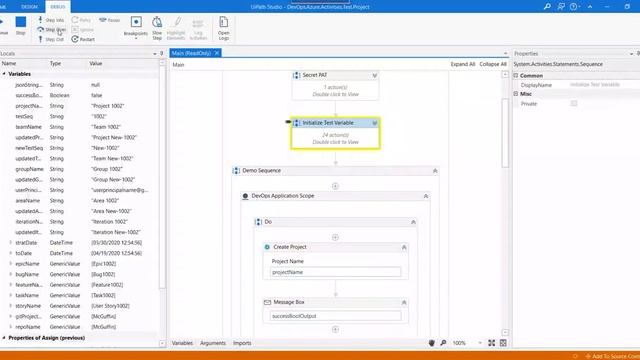
Task: Click Step Over in the ribbon
Action: [x=51, y=29]
